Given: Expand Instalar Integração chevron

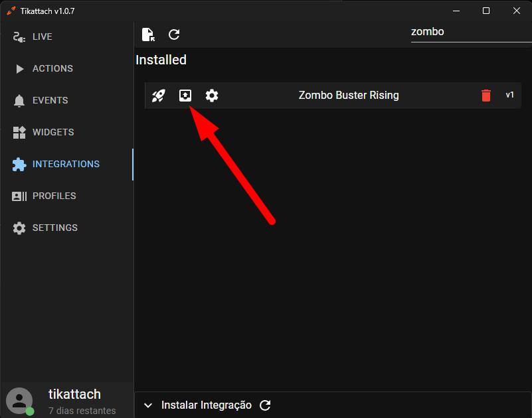Looking at the screenshot, I should 148,405.
